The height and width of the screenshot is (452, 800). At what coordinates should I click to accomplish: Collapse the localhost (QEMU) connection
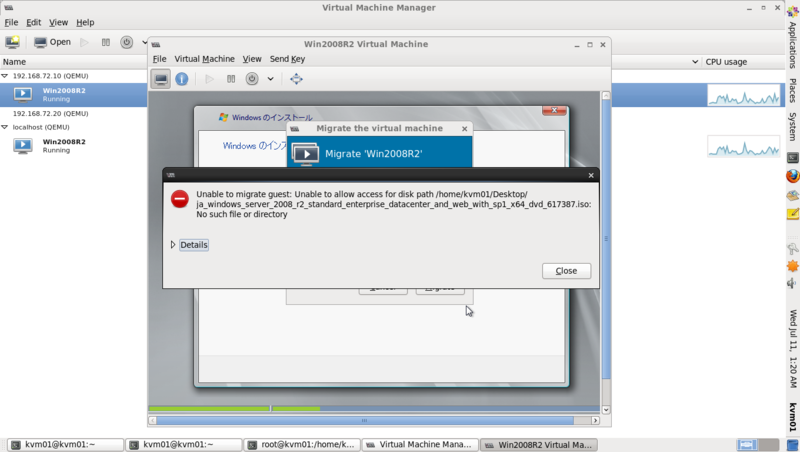pyautogui.click(x=5, y=127)
